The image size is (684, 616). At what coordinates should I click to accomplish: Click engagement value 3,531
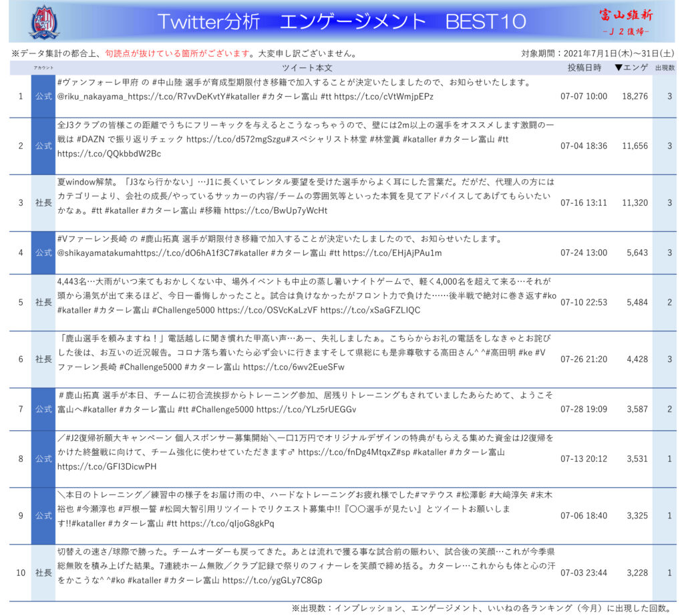coord(637,459)
